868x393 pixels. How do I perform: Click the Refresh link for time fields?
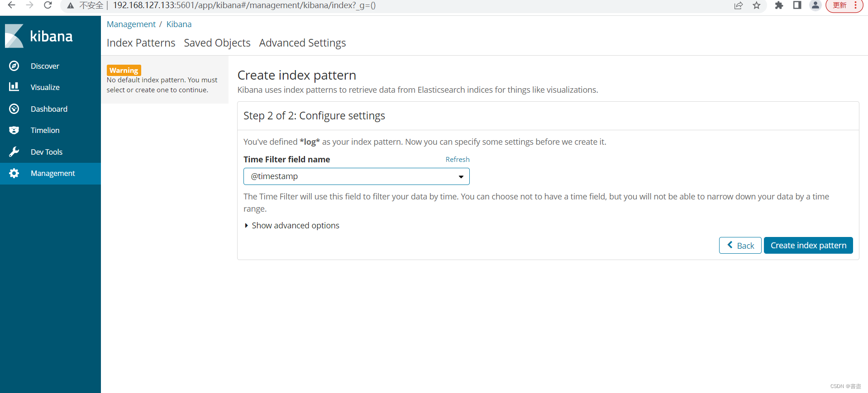point(458,159)
